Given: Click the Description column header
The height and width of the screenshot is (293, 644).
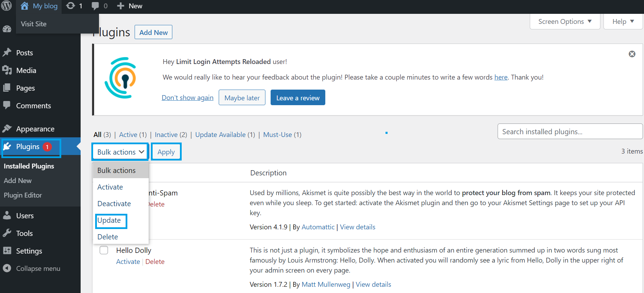Looking at the screenshot, I should 269,173.
